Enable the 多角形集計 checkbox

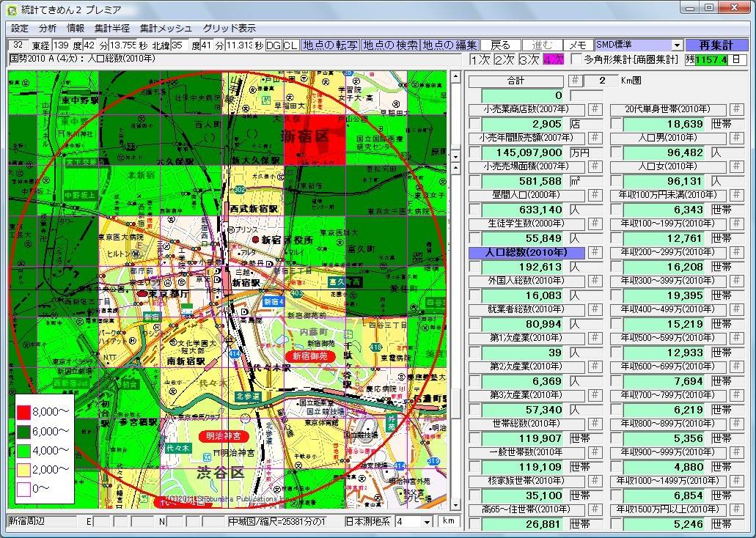tap(576, 59)
